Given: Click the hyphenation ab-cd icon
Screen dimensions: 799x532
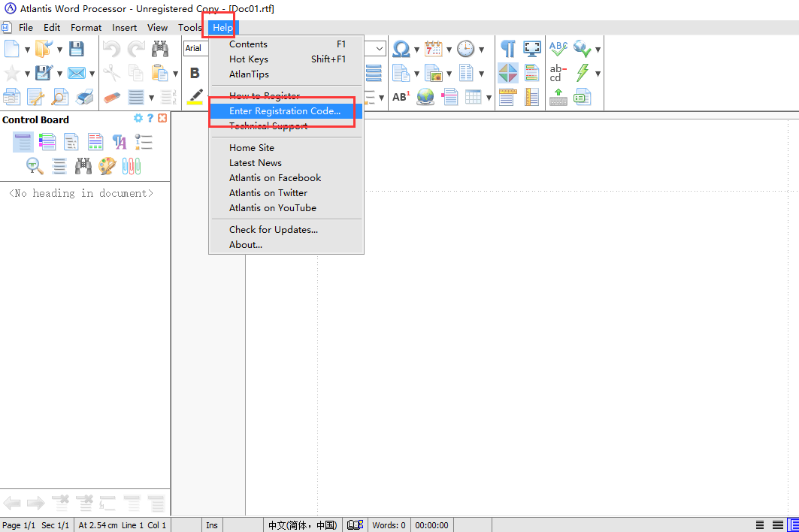Looking at the screenshot, I should pyautogui.click(x=558, y=73).
